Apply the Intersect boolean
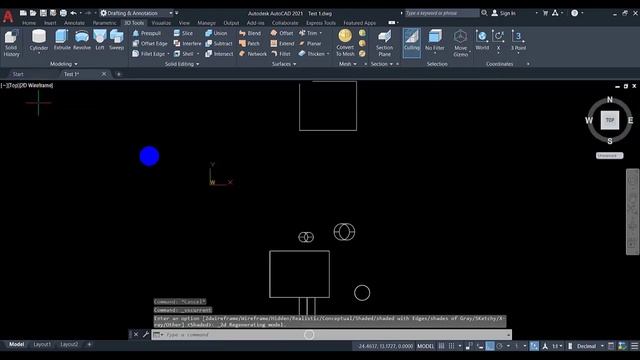 point(219,53)
